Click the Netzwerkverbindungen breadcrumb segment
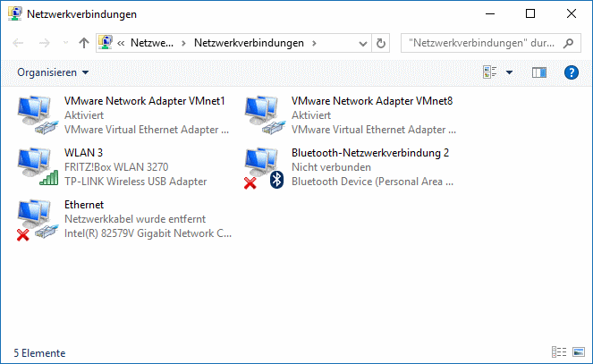Image resolution: width=593 pixels, height=364 pixels. click(249, 43)
